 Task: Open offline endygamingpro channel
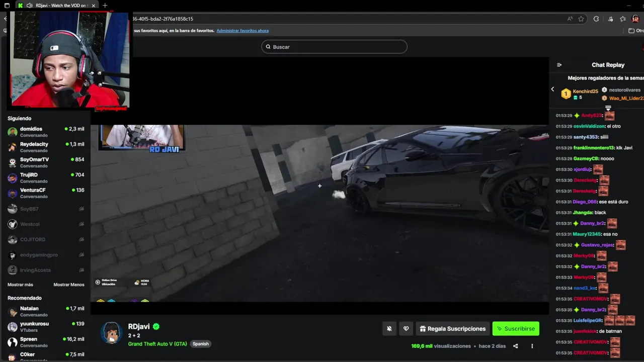[45, 255]
